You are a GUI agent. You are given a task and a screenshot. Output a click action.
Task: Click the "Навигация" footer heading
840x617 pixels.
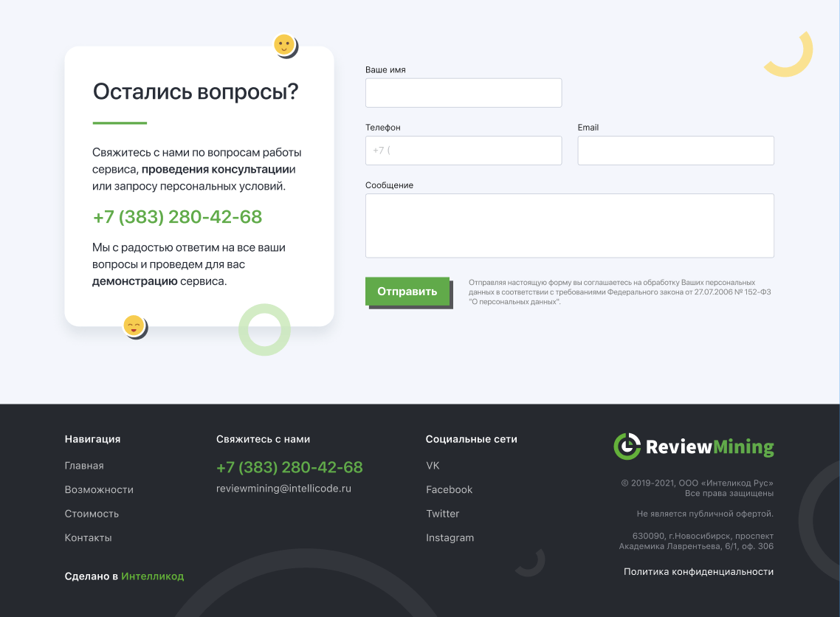pos(93,439)
